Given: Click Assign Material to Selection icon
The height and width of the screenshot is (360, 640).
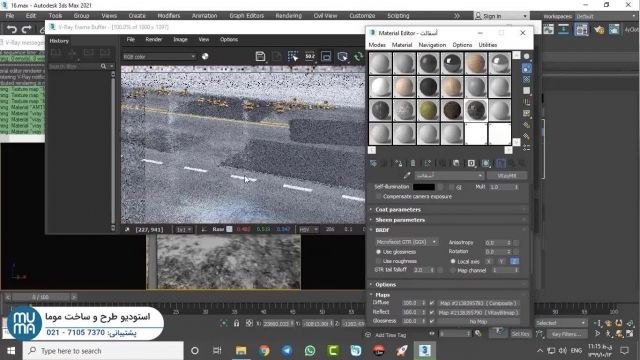Looking at the screenshot, I should (398, 163).
